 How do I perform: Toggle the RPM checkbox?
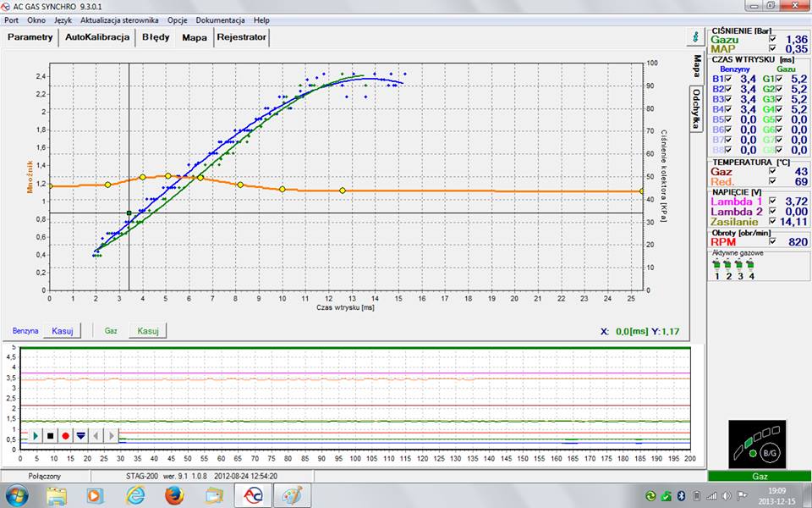(x=772, y=241)
